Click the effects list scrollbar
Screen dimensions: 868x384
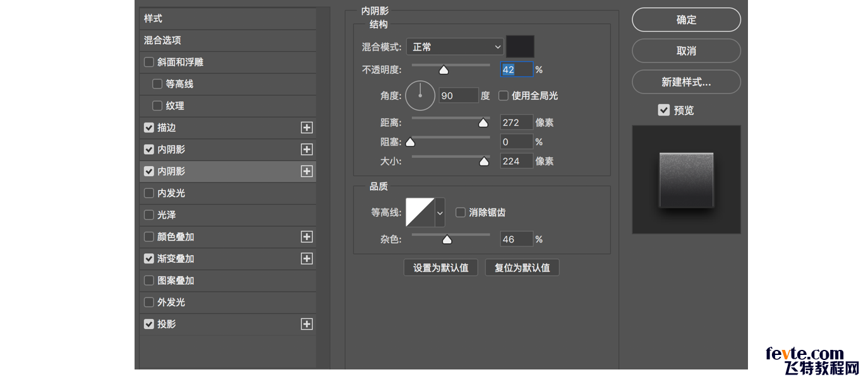323,188
